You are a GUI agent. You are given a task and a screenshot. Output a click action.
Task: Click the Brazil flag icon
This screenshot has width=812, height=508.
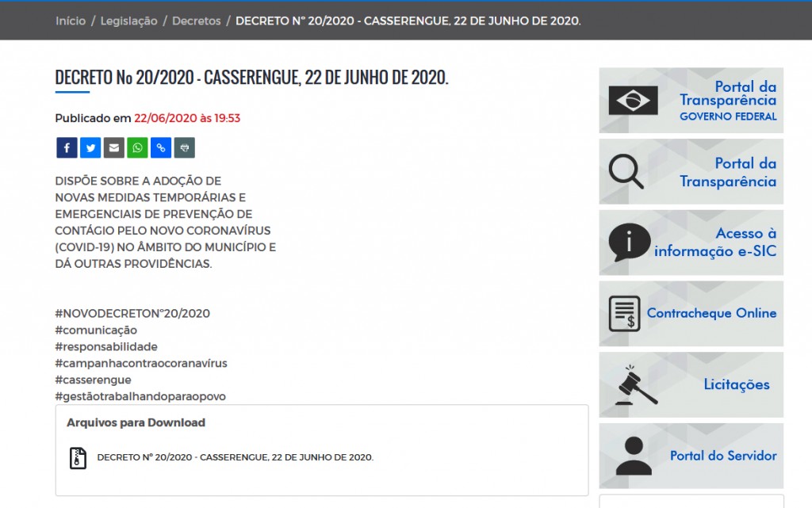pyautogui.click(x=633, y=101)
